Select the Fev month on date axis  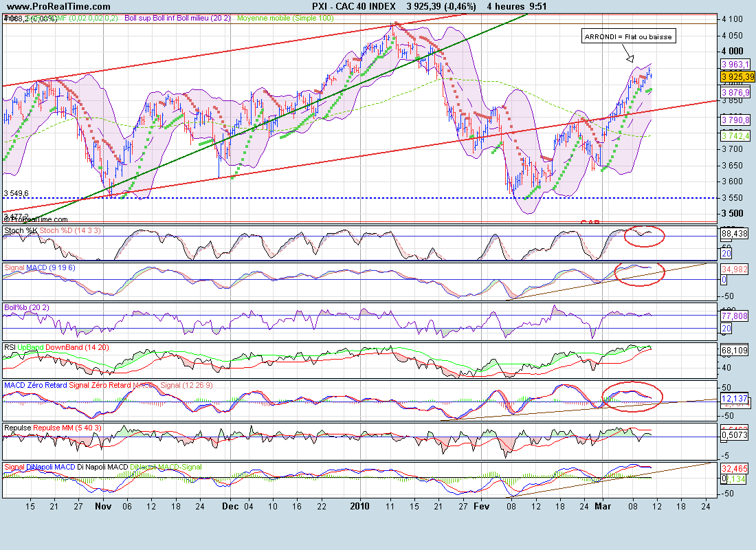pyautogui.click(x=481, y=506)
